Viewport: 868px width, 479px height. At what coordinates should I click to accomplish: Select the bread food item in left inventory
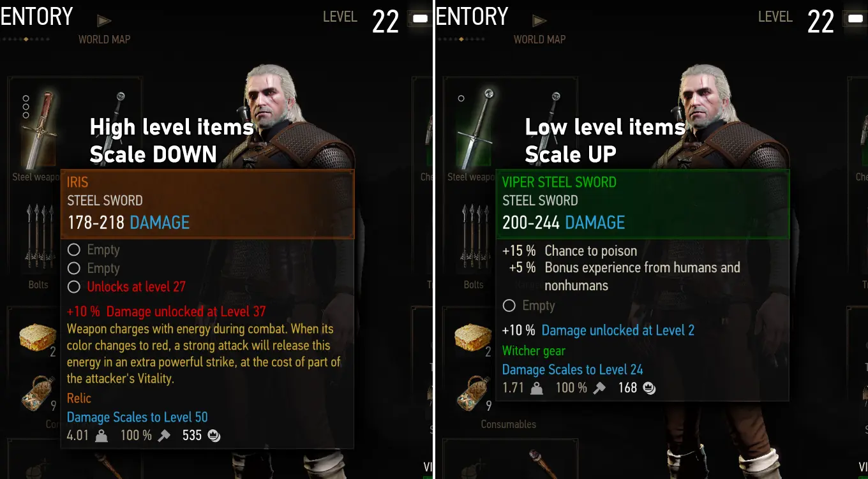[38, 338]
